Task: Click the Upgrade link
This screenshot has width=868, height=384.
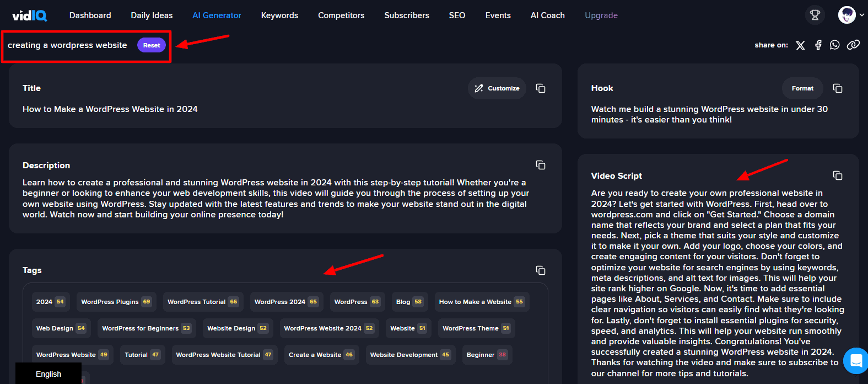Action: pyautogui.click(x=601, y=15)
